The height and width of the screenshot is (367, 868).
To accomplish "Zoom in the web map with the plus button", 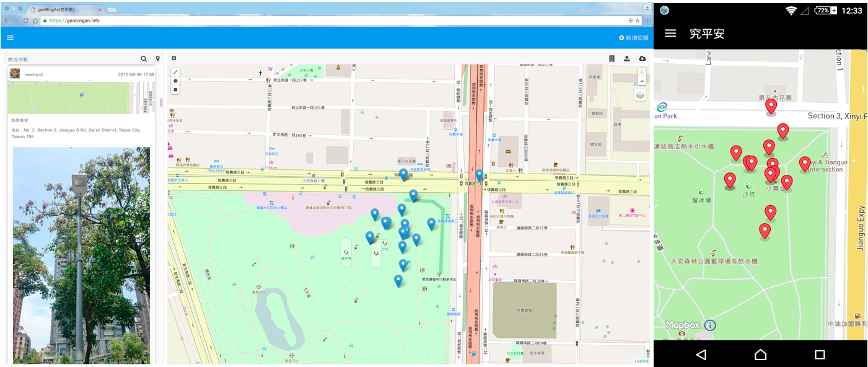I will [x=642, y=73].
